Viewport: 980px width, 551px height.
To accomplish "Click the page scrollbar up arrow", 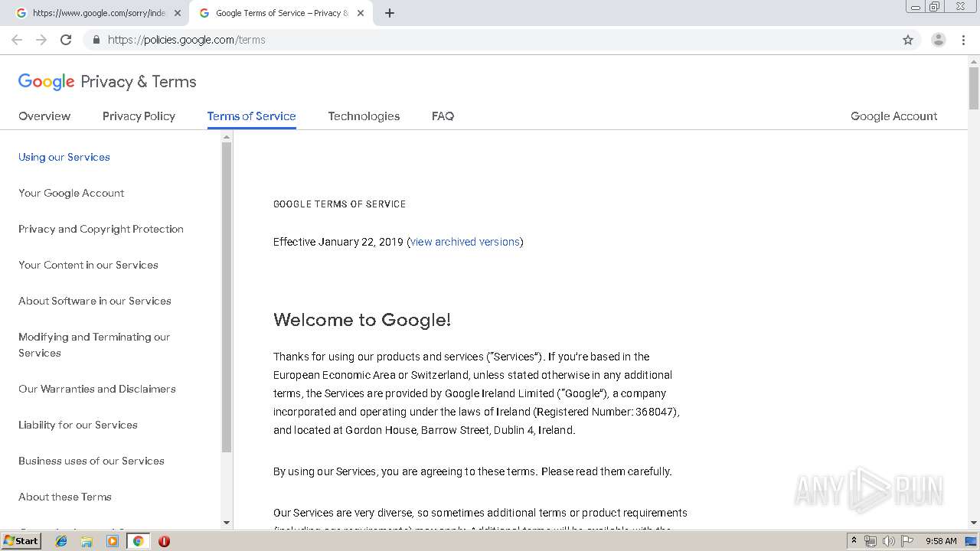I will 973,60.
